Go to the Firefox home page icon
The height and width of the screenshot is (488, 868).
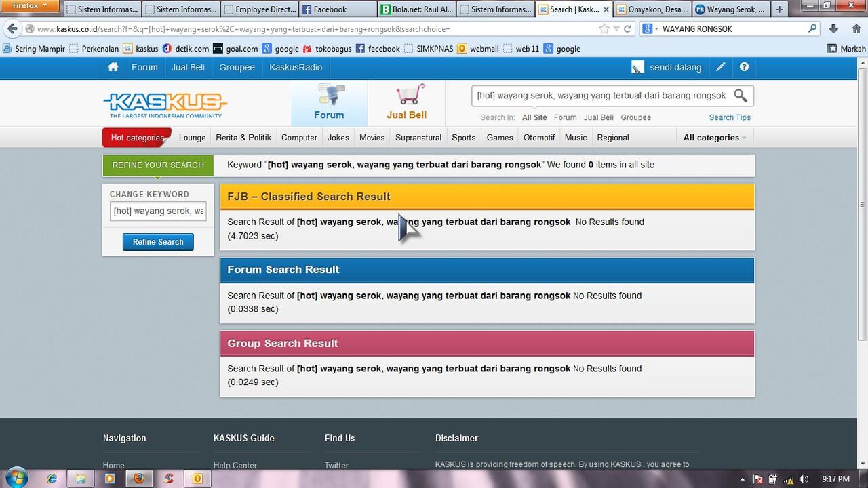[856, 29]
